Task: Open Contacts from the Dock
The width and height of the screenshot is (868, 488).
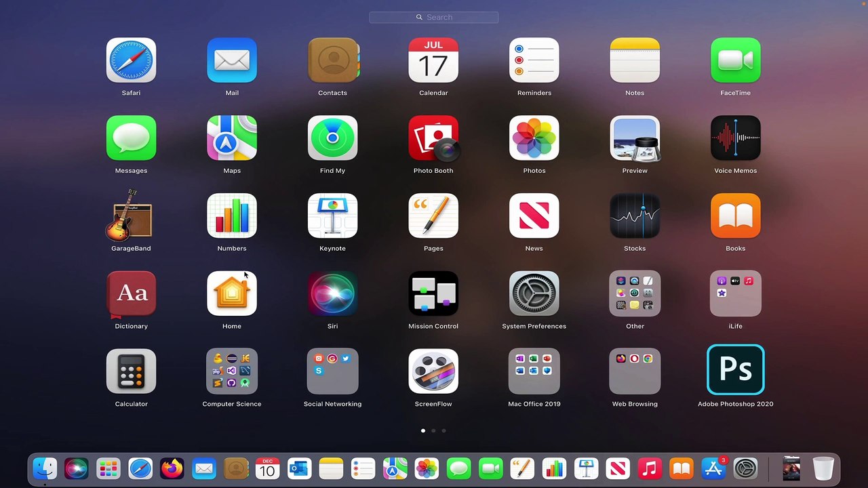Action: pyautogui.click(x=236, y=468)
